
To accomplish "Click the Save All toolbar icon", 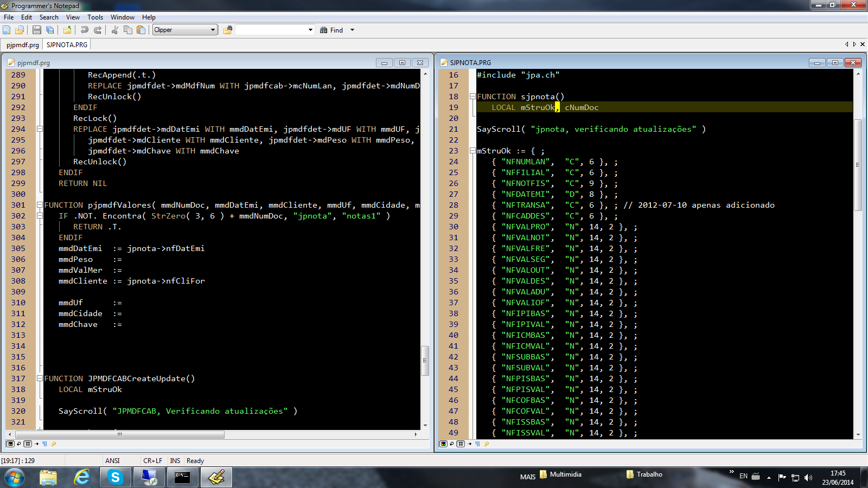I will tap(50, 30).
